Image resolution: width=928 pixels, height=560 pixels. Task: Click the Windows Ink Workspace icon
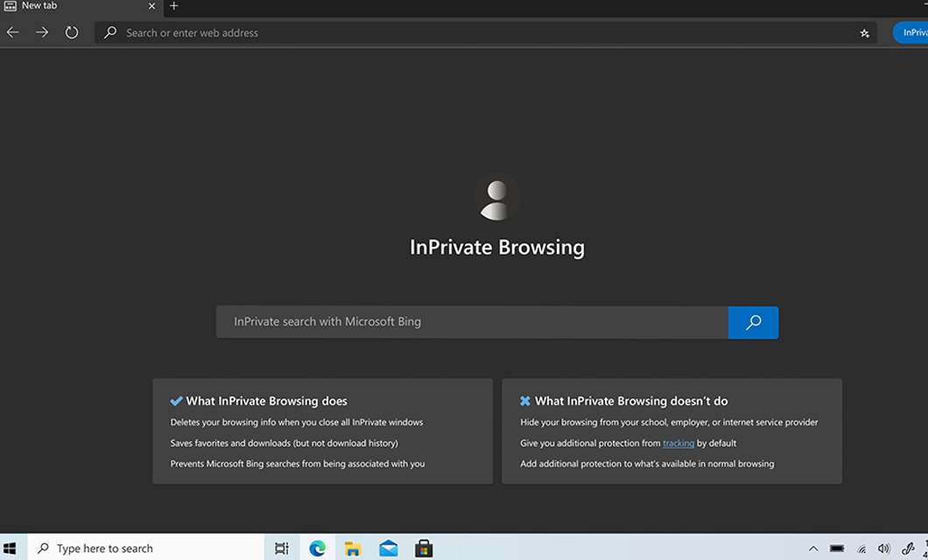pos(908,548)
